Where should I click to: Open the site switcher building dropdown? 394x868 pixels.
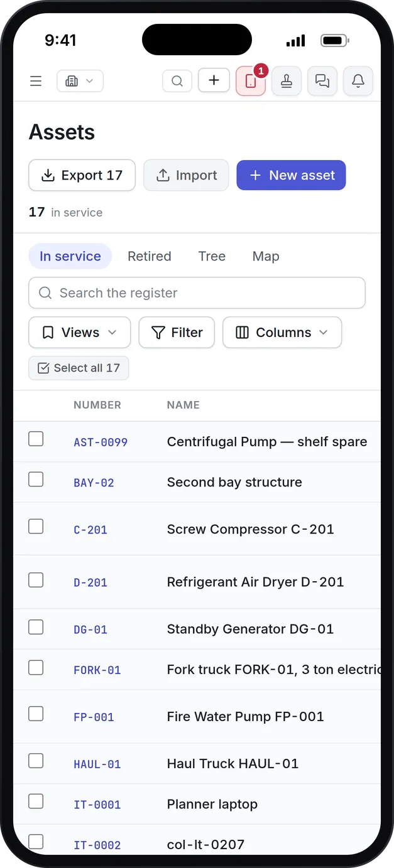[x=80, y=81]
